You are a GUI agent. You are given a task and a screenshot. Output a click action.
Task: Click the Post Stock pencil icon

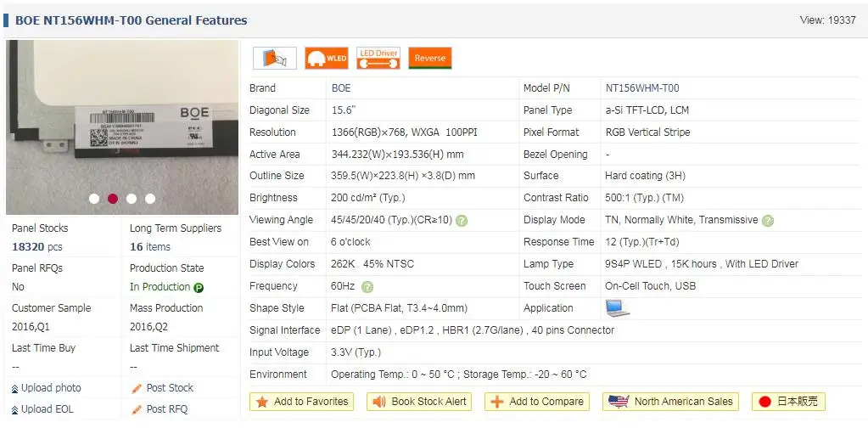pyautogui.click(x=137, y=389)
